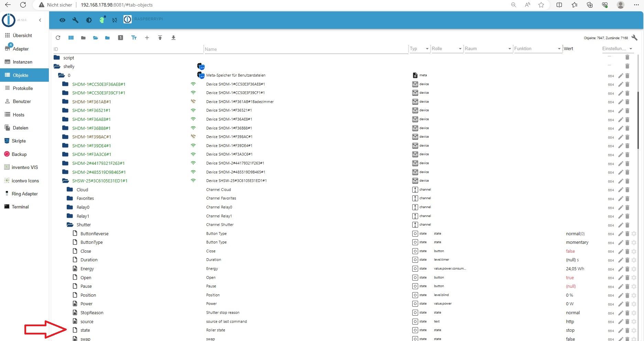
Task: Edit the SHDM-1#F36521#1 object with the pencil
Action: [621, 111]
